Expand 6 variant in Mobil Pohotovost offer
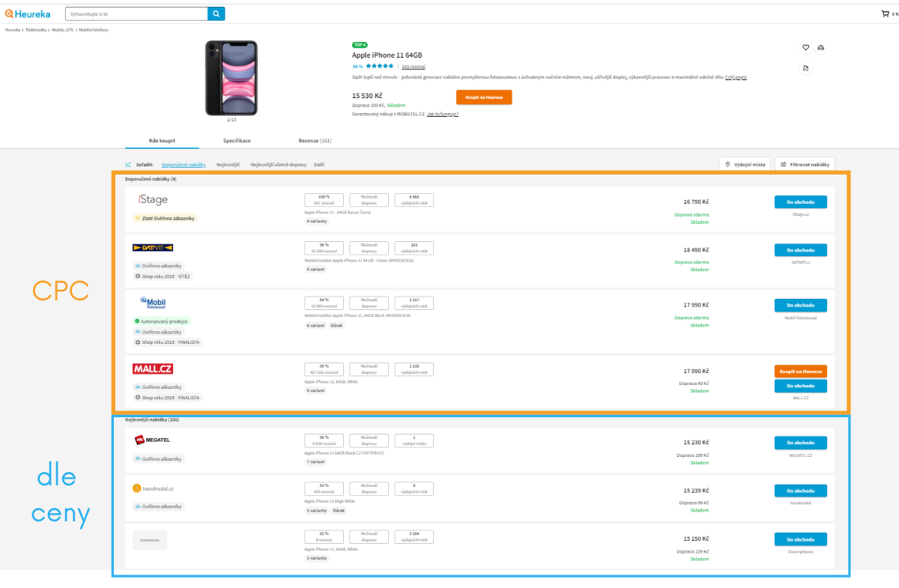Image resolution: width=899 pixels, height=588 pixels. point(315,325)
